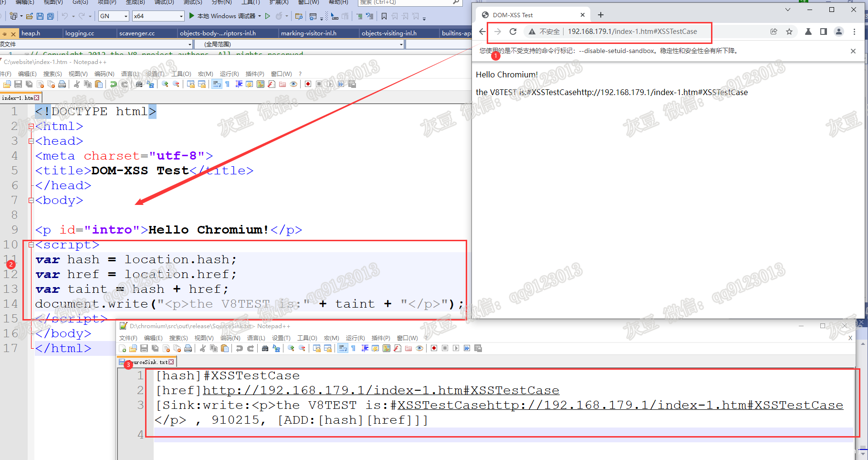Reload the DOM-XSS Test page in Chromium
This screenshot has height=460, width=868.
point(513,32)
